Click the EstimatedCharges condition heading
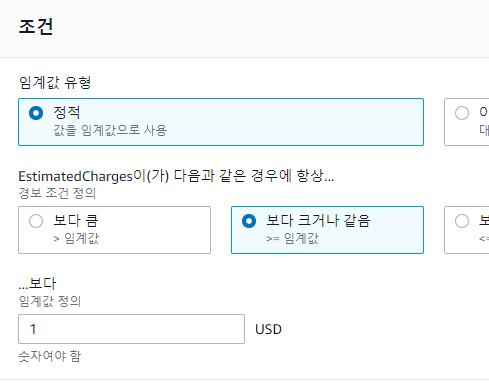The height and width of the screenshot is (383, 489). 176,176
